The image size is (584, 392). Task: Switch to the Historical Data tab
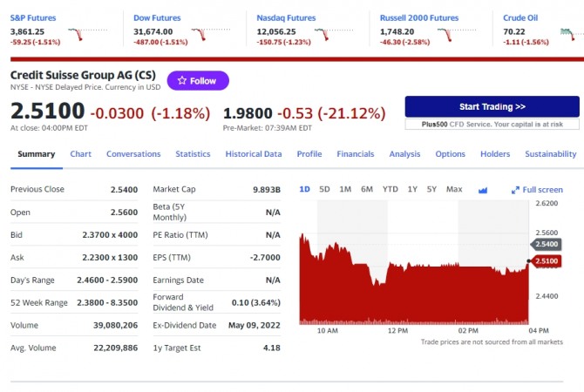(254, 154)
